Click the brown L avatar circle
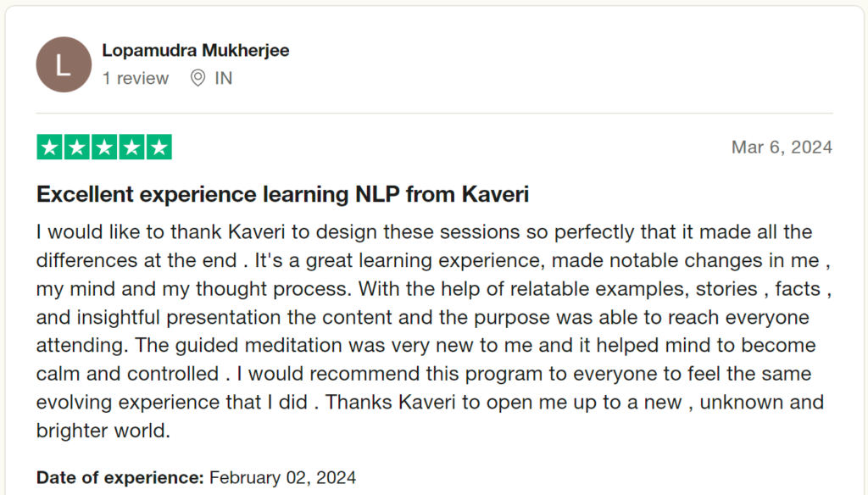868x495 pixels. pos(64,64)
